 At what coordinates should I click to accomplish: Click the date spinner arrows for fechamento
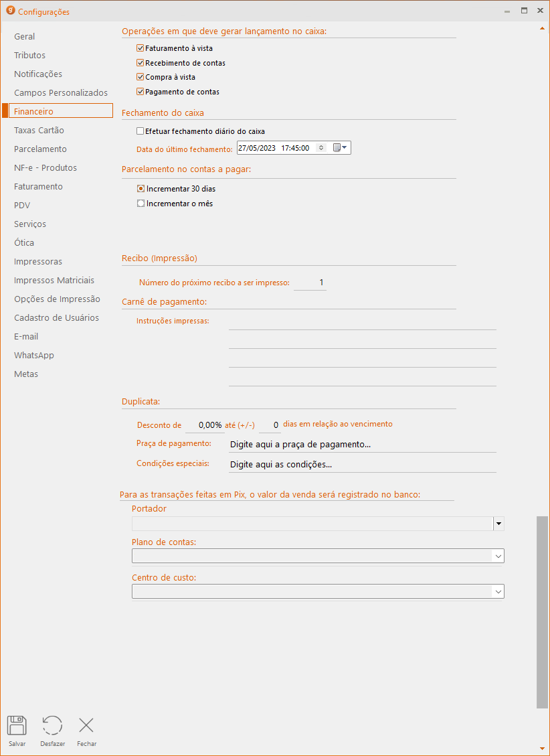321,147
